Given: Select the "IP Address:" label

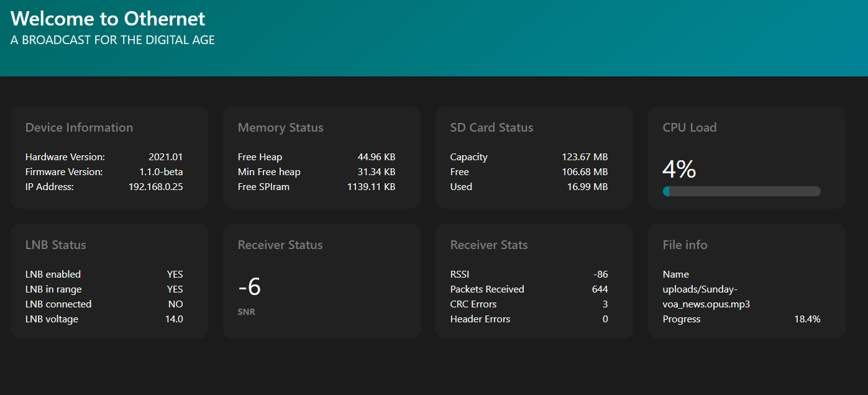Looking at the screenshot, I should [50, 187].
